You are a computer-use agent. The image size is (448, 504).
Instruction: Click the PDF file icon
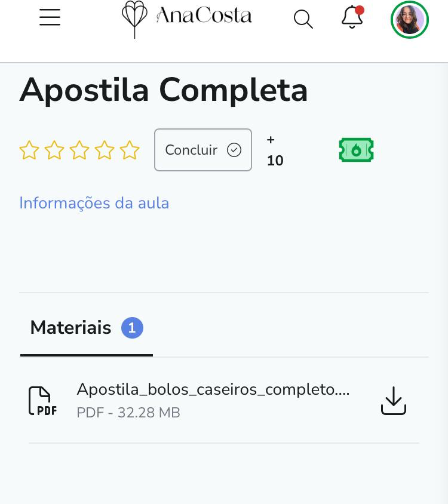point(43,401)
